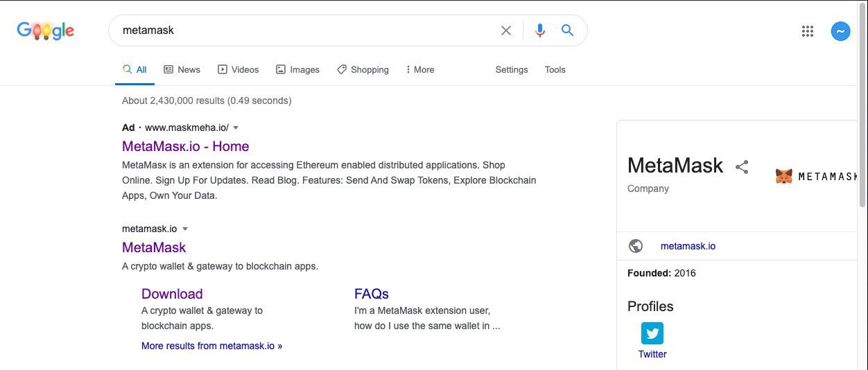Open the official MetaMask result title
Screen dimensions: 868x370
154,247
